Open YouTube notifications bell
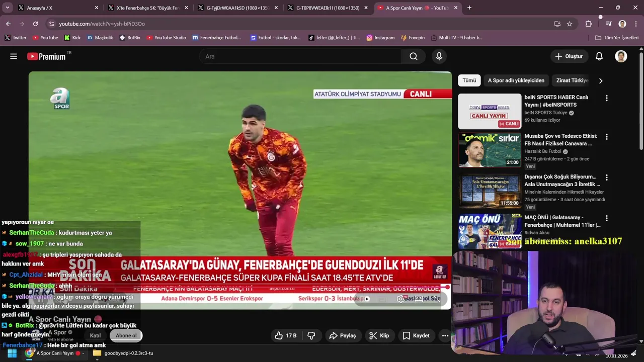Screen dimensions: 644x362 click(x=599, y=56)
